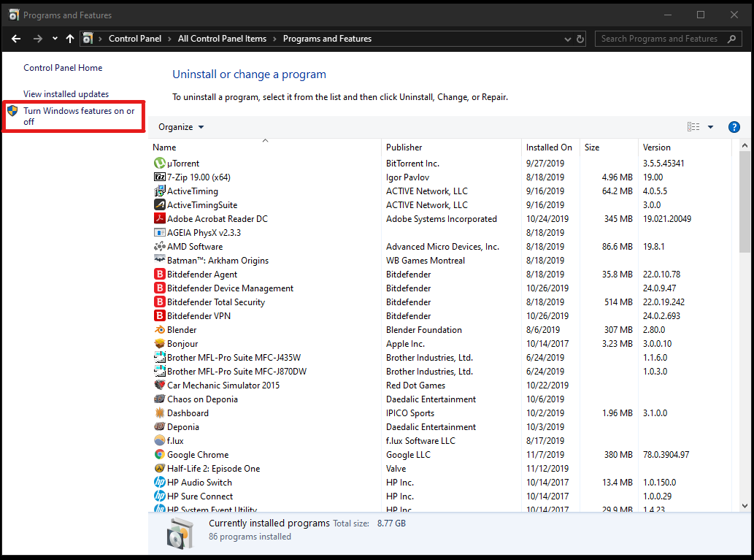Open the view options dropdown arrow
754x560 pixels.
[710, 127]
